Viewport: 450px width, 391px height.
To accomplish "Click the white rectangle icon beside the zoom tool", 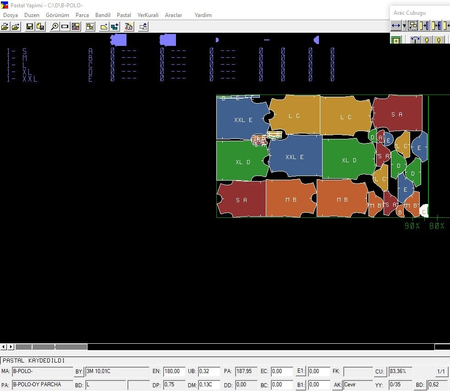I will pos(65,27).
